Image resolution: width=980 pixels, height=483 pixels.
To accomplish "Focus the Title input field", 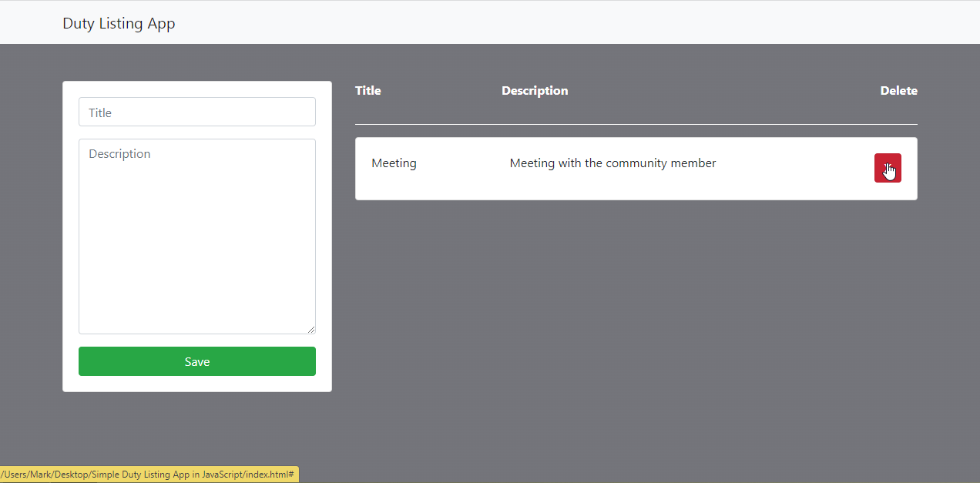I will pyautogui.click(x=197, y=112).
